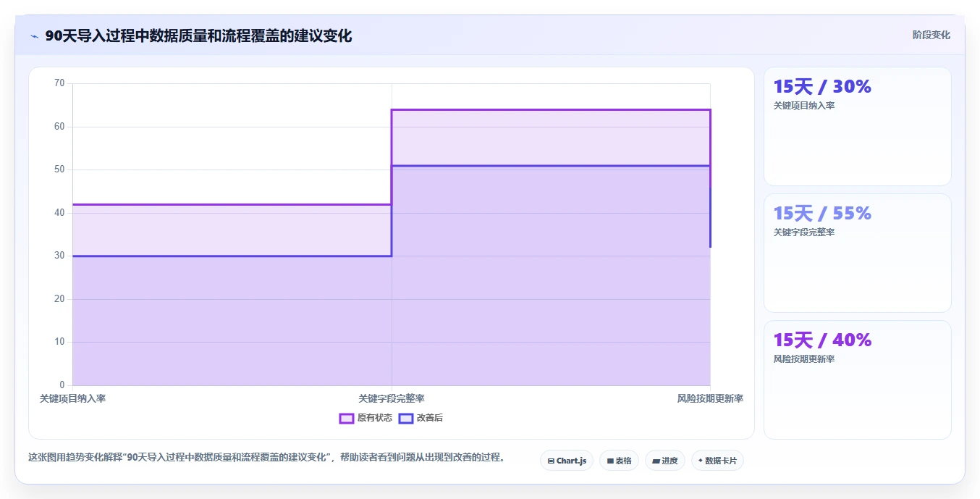
Task: Click the chart description sentence below the chart
Action: pyautogui.click(x=267, y=458)
